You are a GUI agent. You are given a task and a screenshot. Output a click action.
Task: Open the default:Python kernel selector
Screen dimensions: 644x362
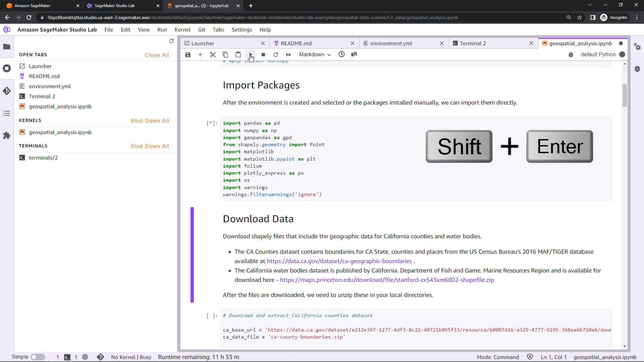[x=598, y=55]
